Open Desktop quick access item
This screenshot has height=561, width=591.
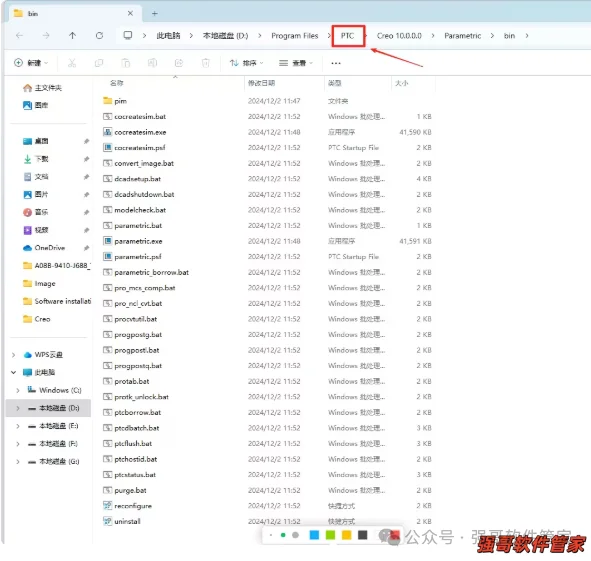pyautogui.click(x=35, y=141)
